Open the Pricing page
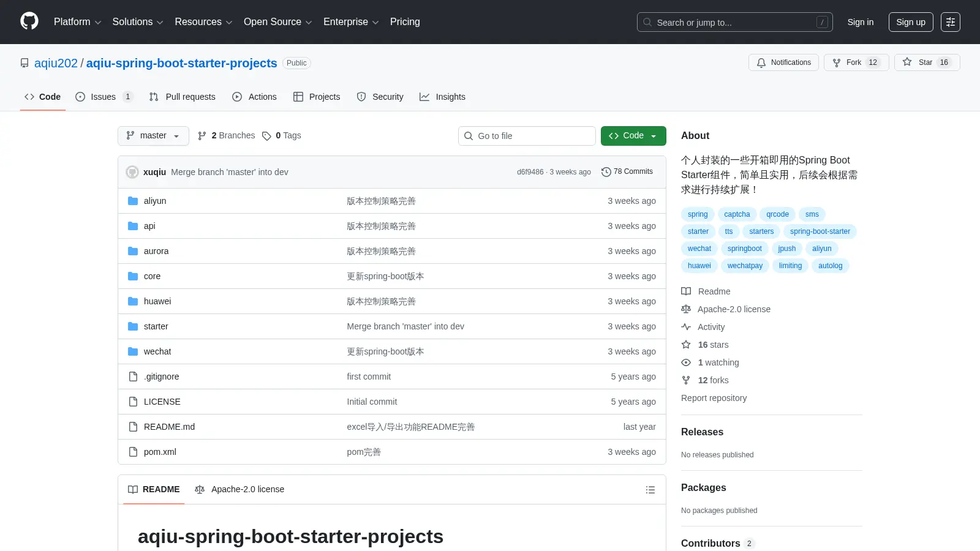Viewport: 980px width, 551px height. click(405, 22)
